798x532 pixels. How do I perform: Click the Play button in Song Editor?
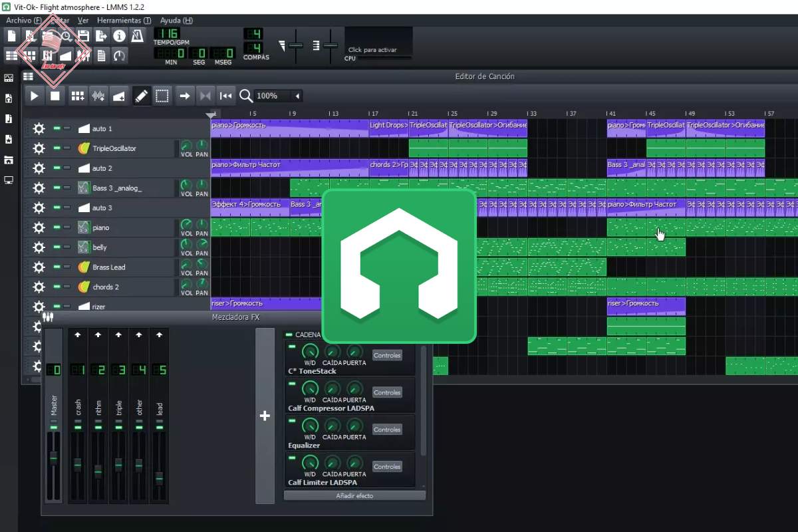click(35, 96)
